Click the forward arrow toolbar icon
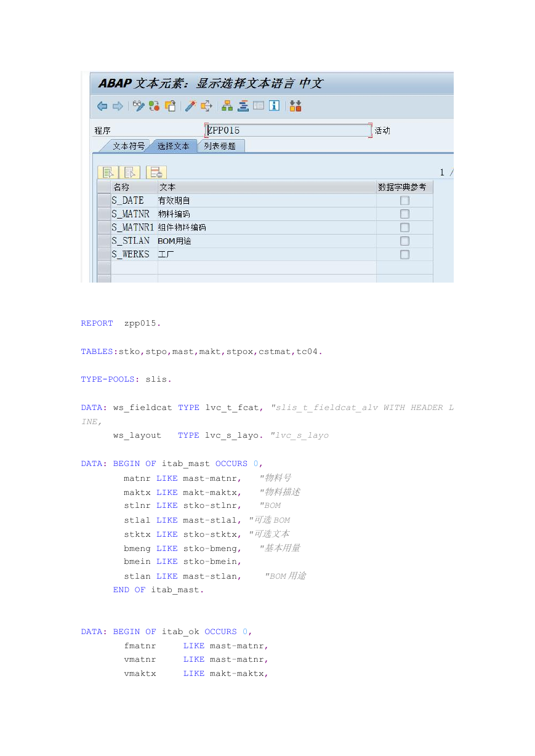Image resolution: width=535 pixels, height=756 pixels. [x=117, y=106]
